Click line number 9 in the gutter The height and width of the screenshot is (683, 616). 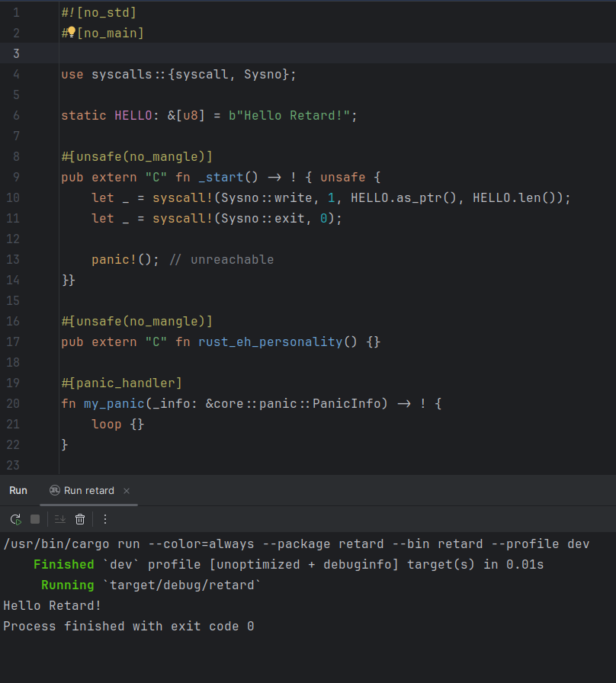pos(16,178)
